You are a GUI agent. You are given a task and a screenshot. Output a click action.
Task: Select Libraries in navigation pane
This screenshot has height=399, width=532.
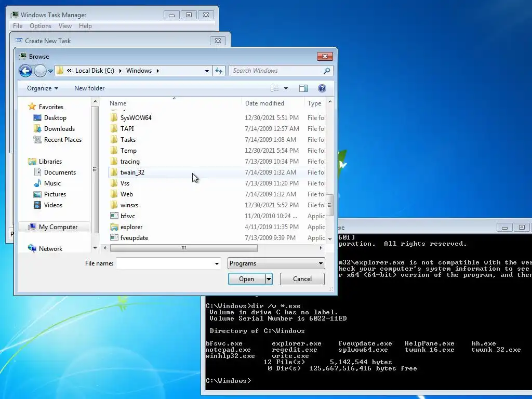[x=50, y=162]
